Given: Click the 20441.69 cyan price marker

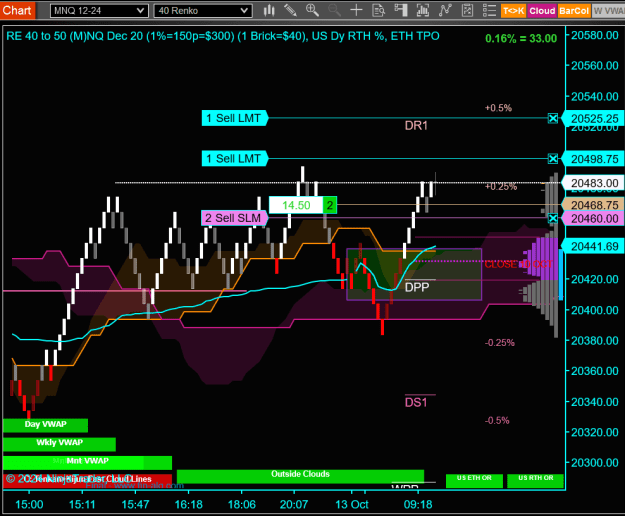Looking at the screenshot, I should click(593, 247).
